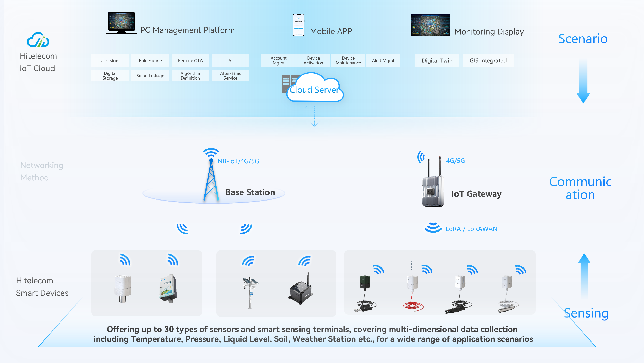Click the LoRA / LoRAWAN signal icon

(433, 228)
